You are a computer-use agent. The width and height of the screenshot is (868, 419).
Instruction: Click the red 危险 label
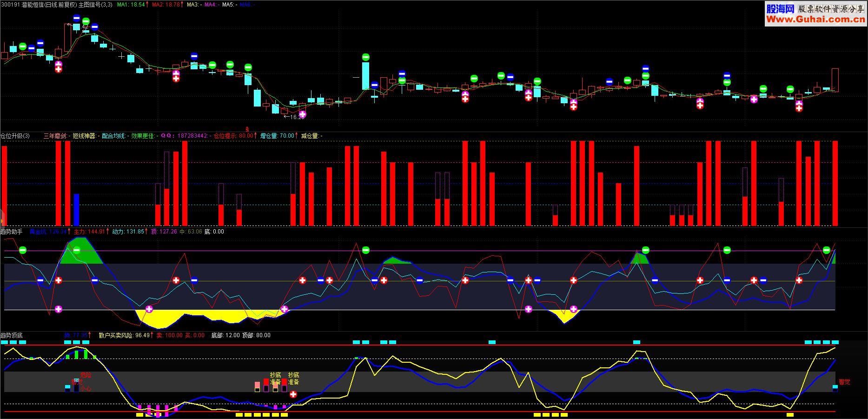[86, 374]
